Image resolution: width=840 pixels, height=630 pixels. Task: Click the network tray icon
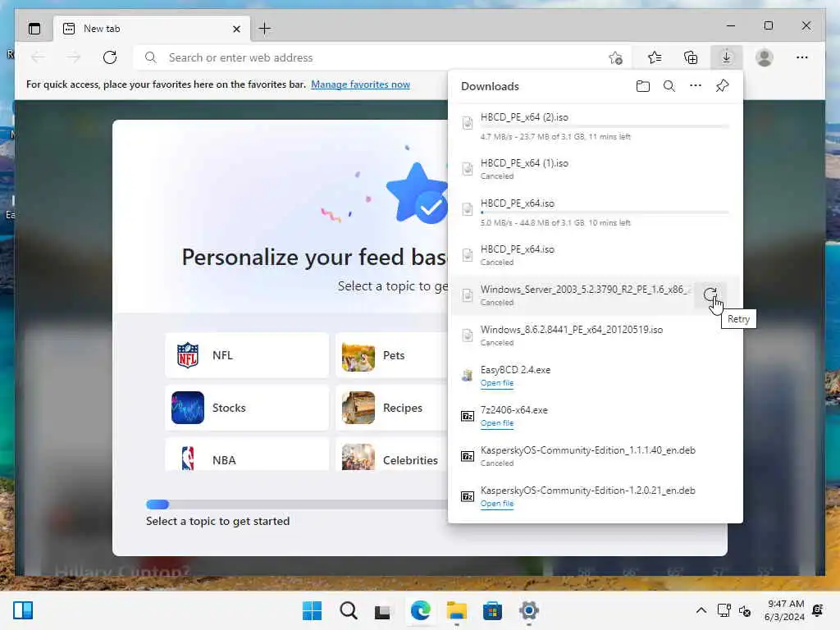point(724,610)
